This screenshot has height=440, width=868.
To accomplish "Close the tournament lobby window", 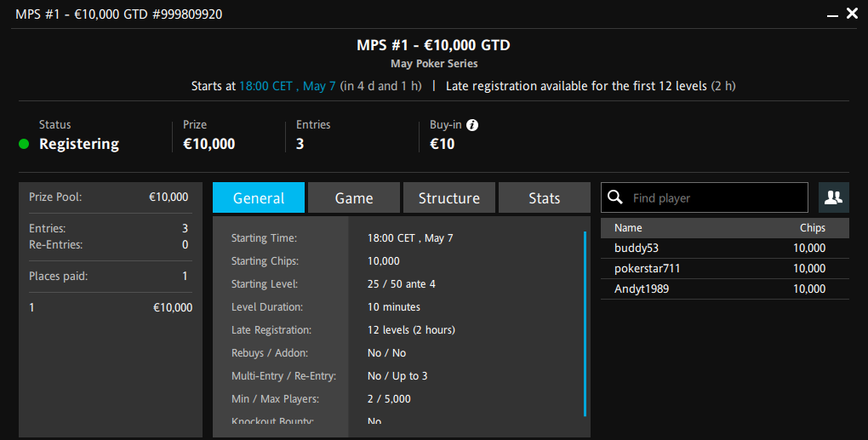I will tap(853, 14).
